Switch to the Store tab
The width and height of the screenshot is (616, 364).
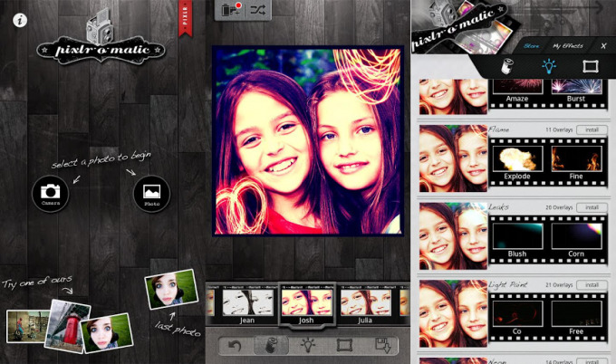click(x=531, y=45)
